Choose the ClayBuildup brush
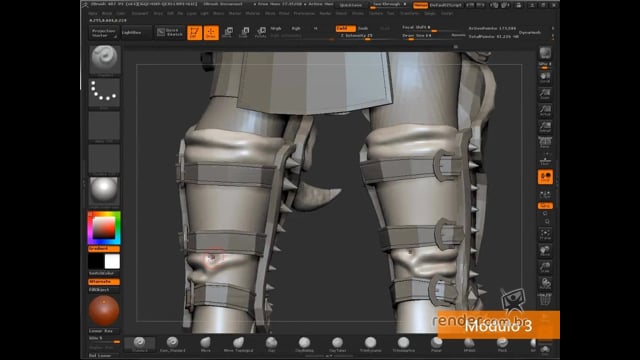Viewport: 640px width, 360px height. pos(304,344)
